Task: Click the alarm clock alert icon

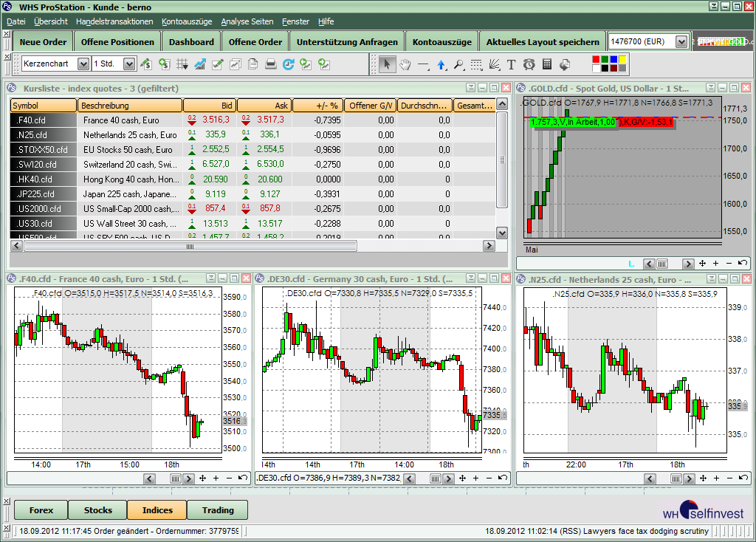Action: (x=529, y=64)
